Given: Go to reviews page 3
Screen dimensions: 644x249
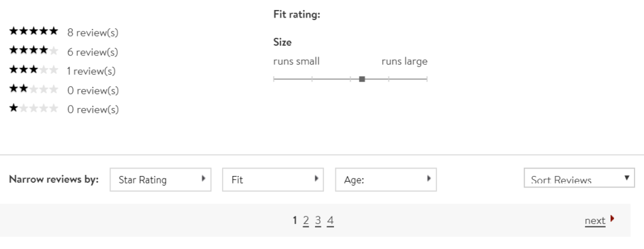Looking at the screenshot, I should (318, 221).
